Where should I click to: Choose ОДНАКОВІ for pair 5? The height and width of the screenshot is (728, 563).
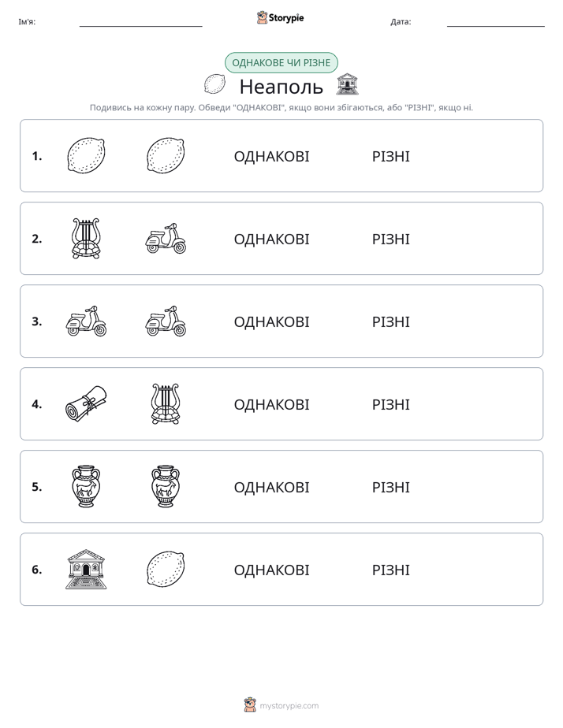pyautogui.click(x=271, y=487)
